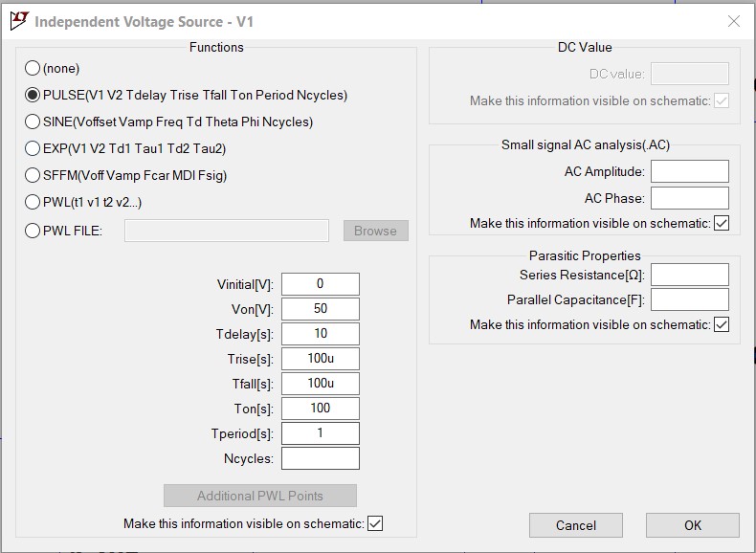Image resolution: width=756 pixels, height=553 pixels.
Task: Select the (none) function option
Action: (33, 68)
